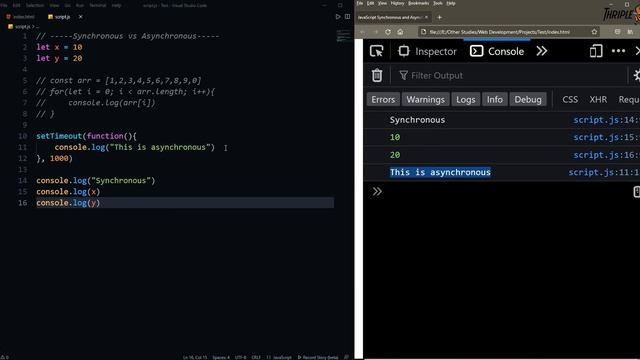Open Firefox File menu
Image resolution: width=640 pixels, height=360 pixels.
pos(360,3)
